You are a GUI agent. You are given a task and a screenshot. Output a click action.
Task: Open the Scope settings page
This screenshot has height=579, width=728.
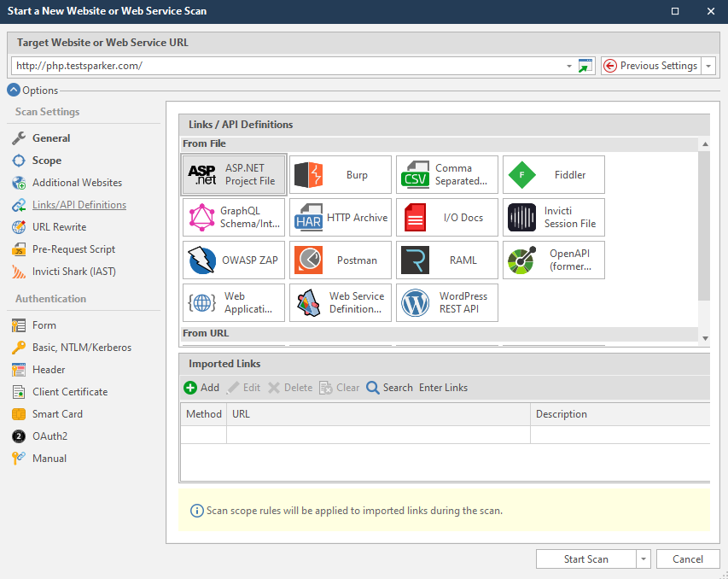(x=46, y=161)
